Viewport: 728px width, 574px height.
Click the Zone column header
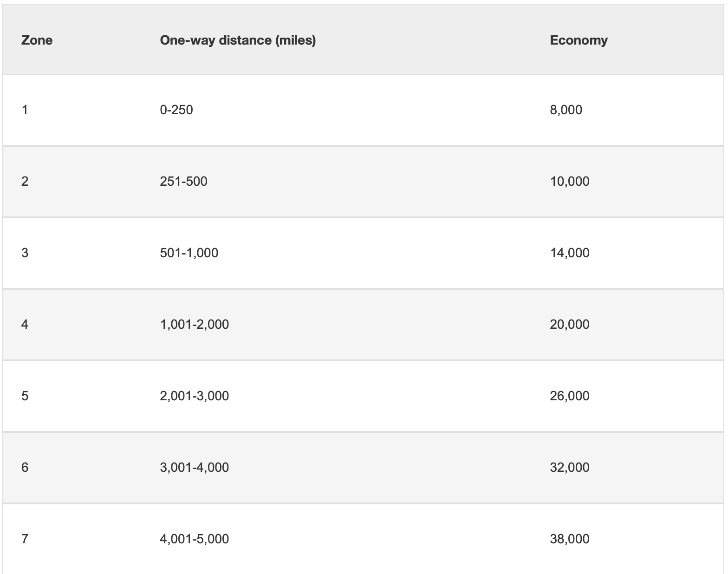coord(37,40)
